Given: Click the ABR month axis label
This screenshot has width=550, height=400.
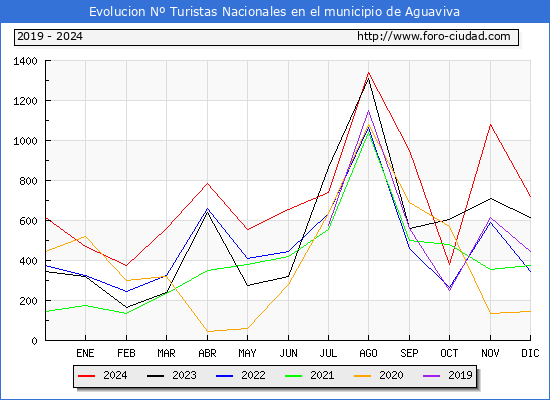Looking at the screenshot, I should [207, 353].
